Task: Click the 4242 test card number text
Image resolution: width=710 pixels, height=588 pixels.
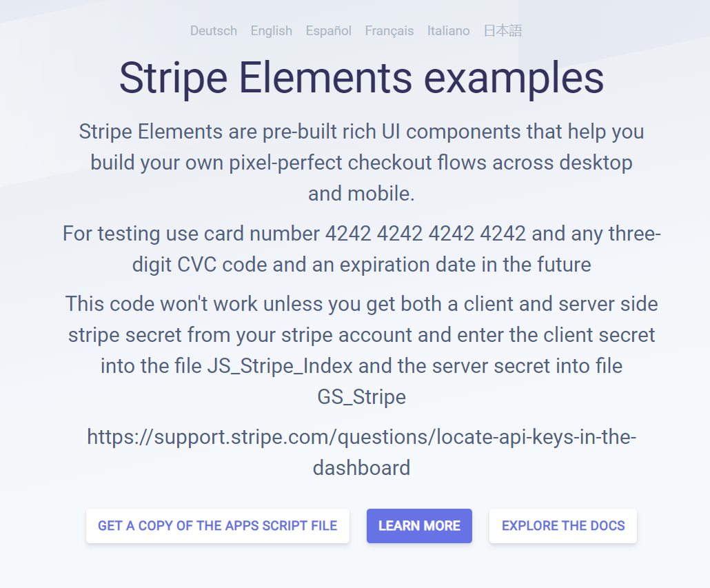Action: (425, 234)
